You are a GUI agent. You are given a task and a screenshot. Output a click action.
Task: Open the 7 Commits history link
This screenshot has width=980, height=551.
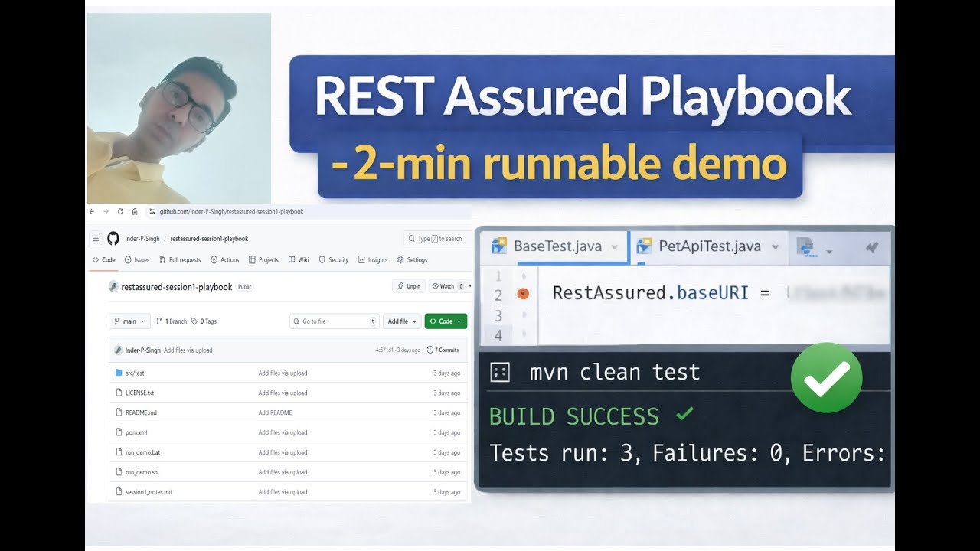(443, 350)
